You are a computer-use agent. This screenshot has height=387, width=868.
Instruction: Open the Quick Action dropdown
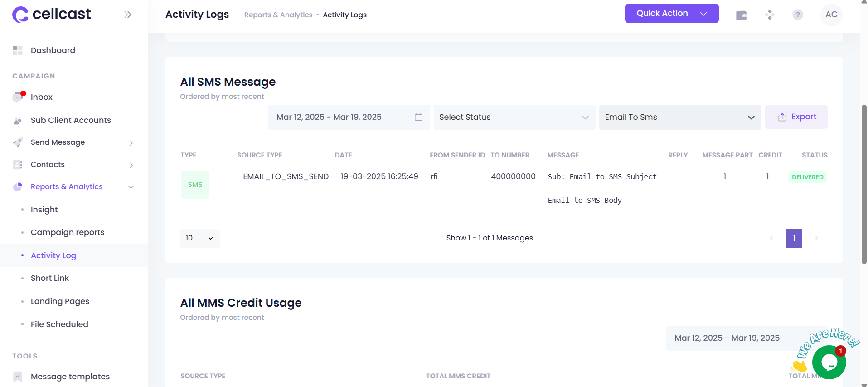click(x=672, y=13)
